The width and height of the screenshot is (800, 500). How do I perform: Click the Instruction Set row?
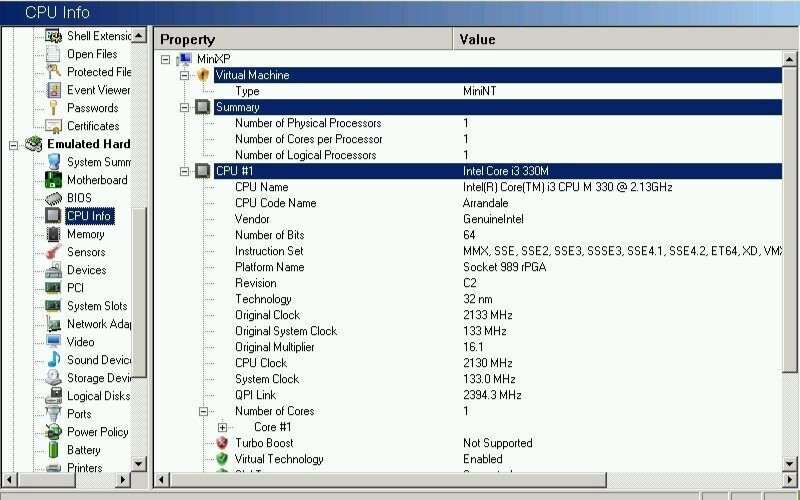click(497, 251)
